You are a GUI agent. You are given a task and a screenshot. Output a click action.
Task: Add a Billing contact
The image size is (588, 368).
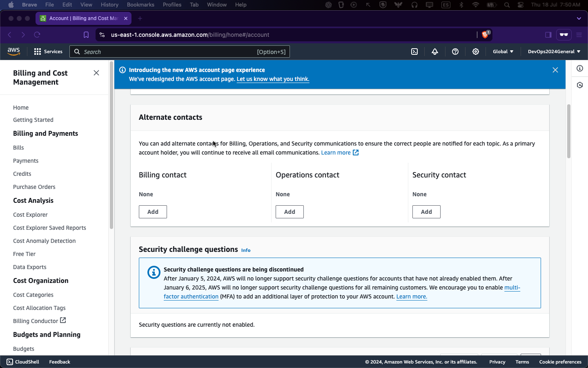153,212
